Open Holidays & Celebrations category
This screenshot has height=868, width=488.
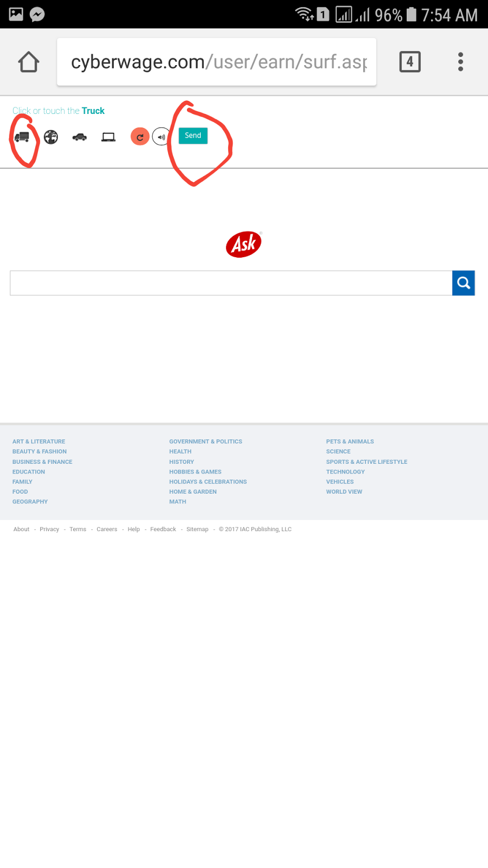[x=208, y=482]
